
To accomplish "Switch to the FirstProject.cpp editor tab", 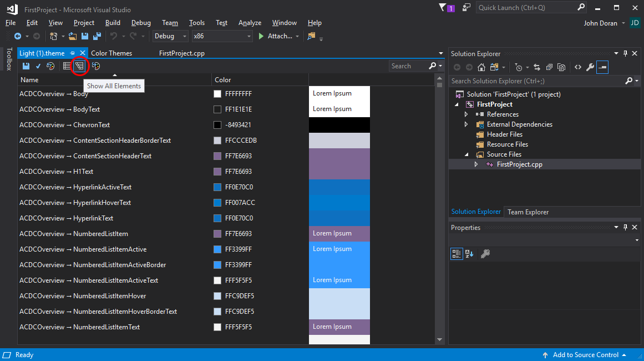I will (181, 53).
